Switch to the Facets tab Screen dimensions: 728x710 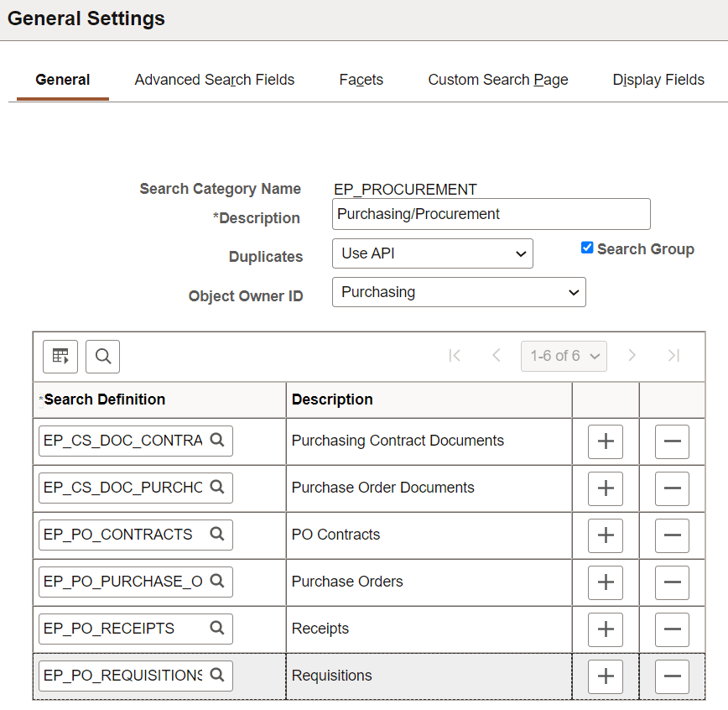click(x=361, y=80)
